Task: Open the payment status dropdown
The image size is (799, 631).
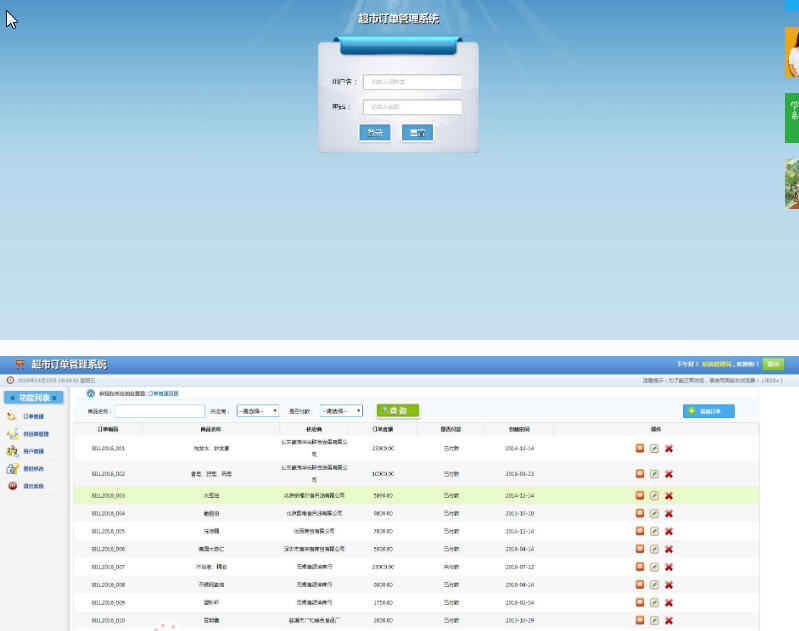Action: click(341, 411)
